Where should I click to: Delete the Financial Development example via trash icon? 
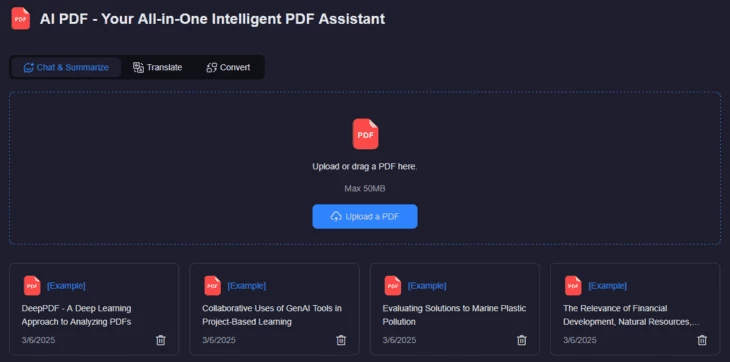coord(702,340)
